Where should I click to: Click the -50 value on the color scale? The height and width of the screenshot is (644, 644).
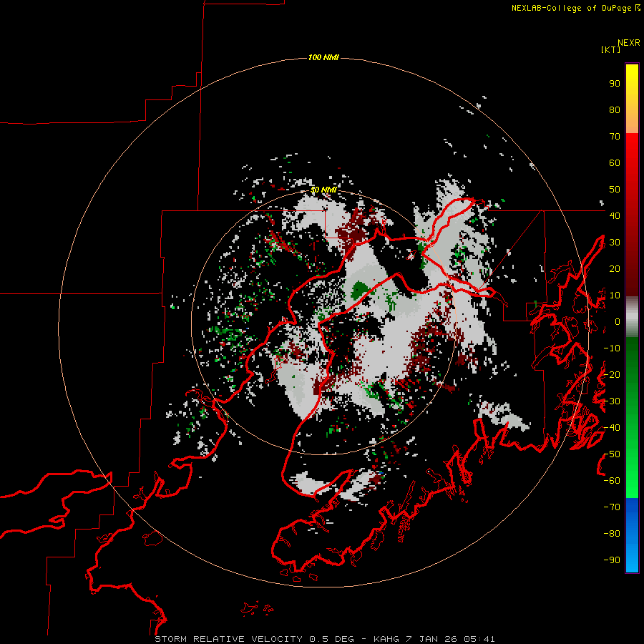coord(612,454)
